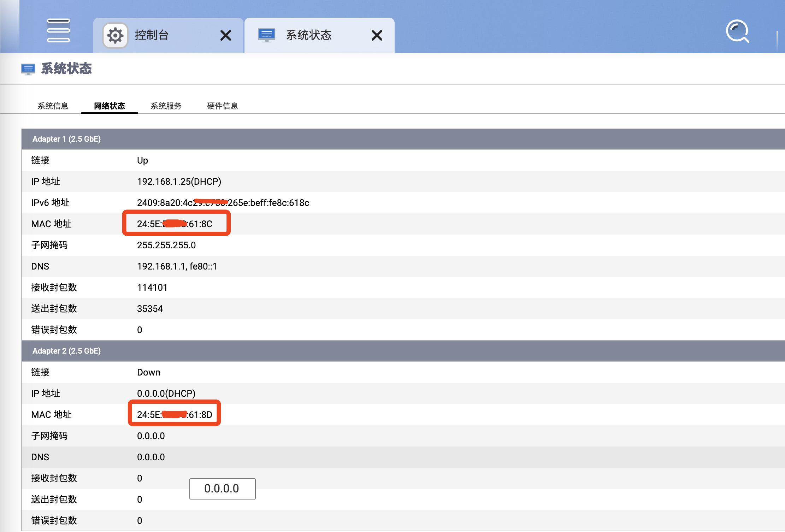This screenshot has height=532, width=785.
Task: Click the 0.0.0.0 tooltip box
Action: pos(222,489)
